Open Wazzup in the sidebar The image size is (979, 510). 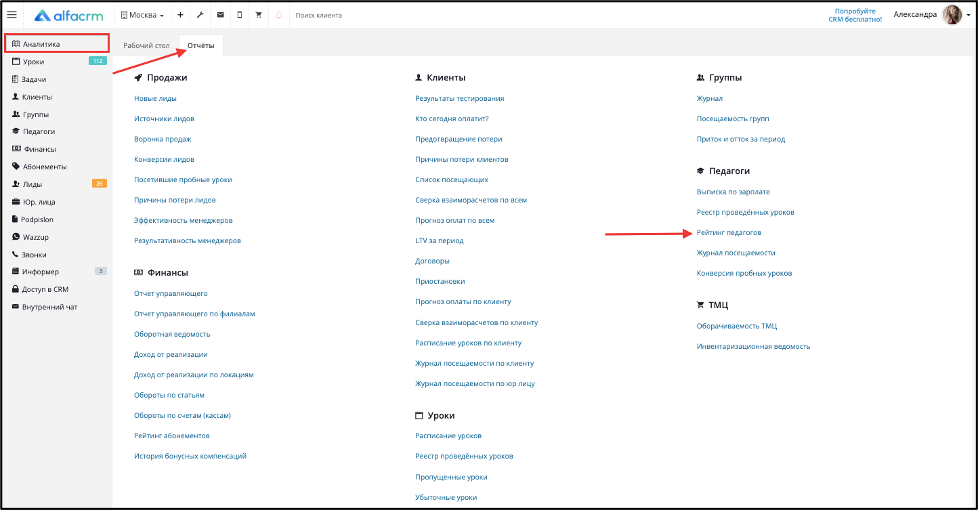coord(36,237)
